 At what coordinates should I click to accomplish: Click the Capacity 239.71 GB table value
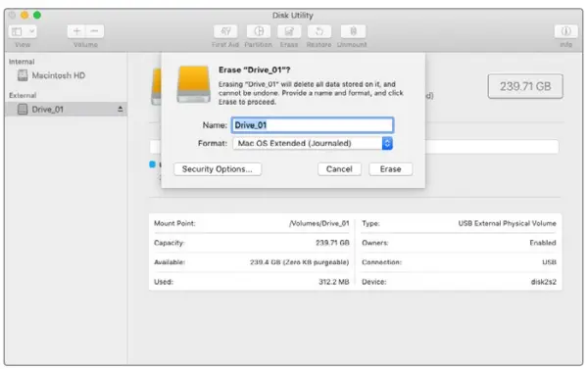tap(332, 243)
